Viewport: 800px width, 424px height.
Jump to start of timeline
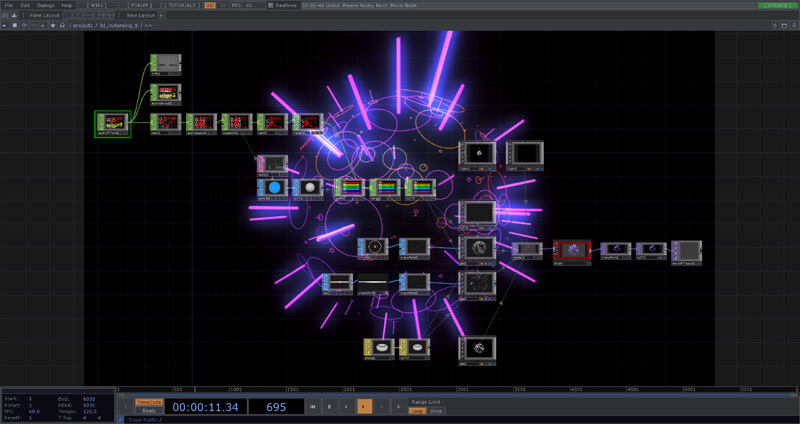(313, 407)
